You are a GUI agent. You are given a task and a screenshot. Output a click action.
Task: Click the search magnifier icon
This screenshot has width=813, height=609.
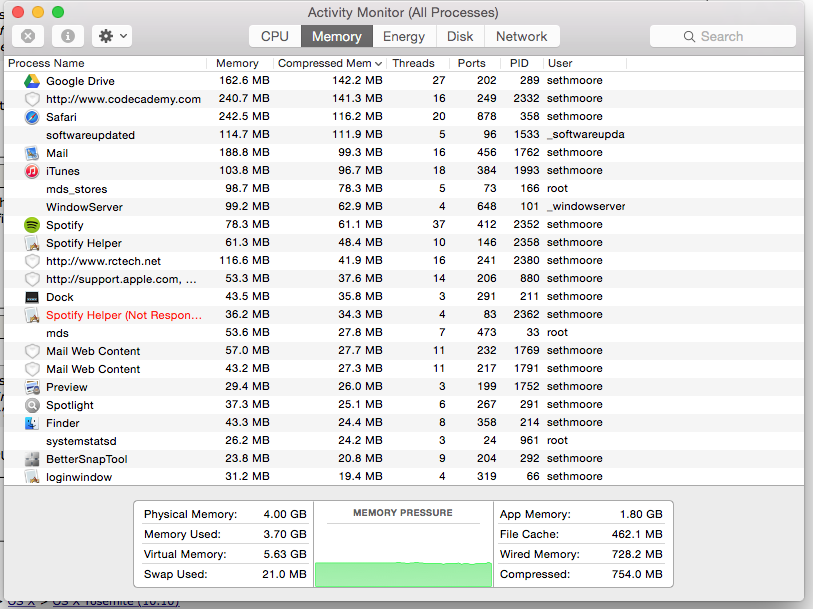point(689,36)
